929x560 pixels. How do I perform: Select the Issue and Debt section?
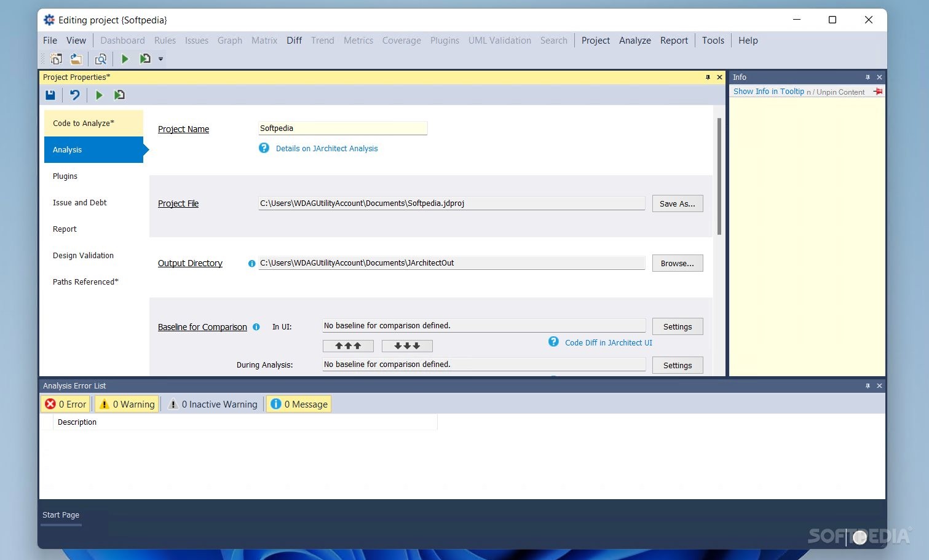coord(93,203)
